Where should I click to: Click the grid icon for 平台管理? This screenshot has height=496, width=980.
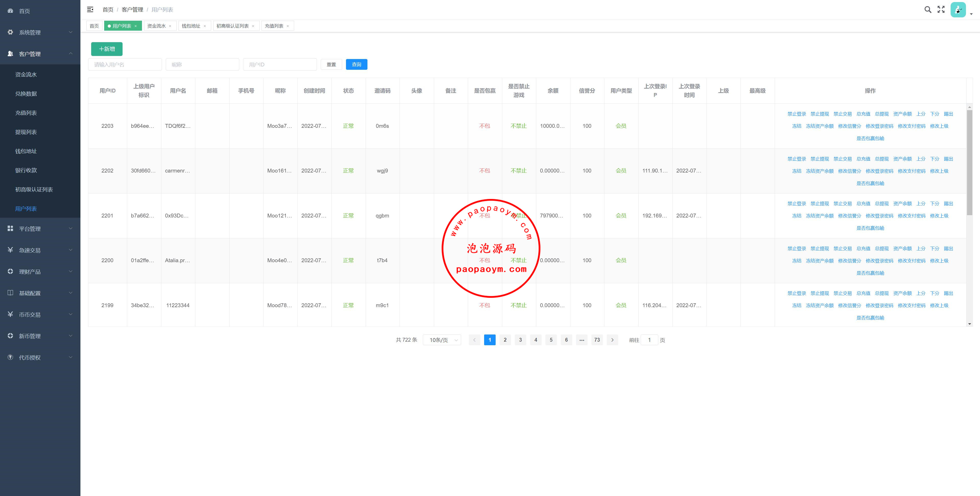[10, 228]
